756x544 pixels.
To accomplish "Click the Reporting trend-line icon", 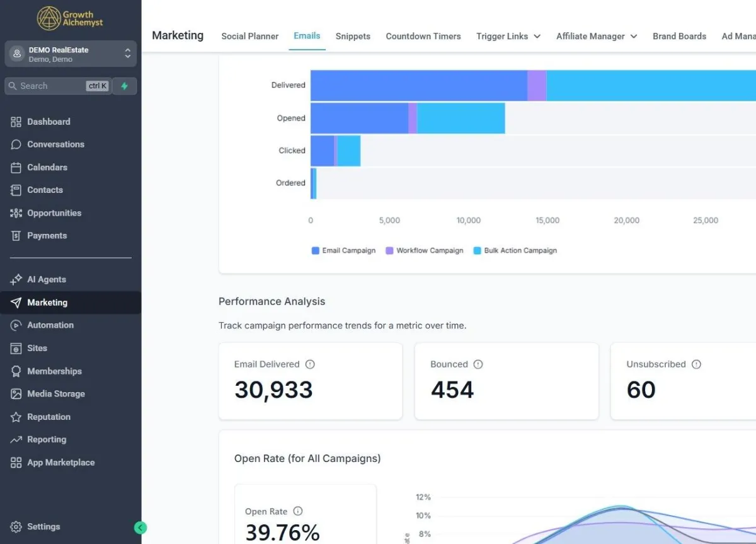I will 16,439.
